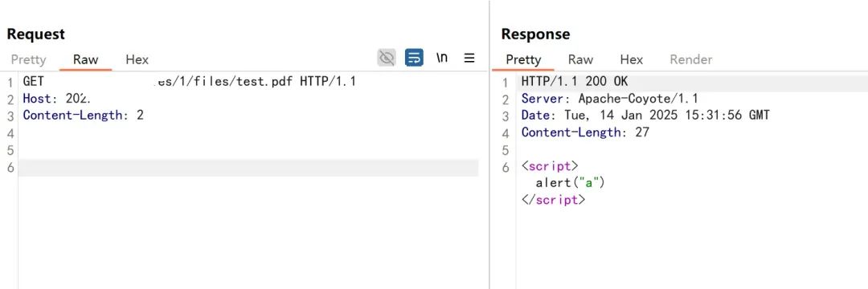Image resolution: width=868 pixels, height=289 pixels.
Task: Toggle the hide non-printable characters eye icon
Action: (x=387, y=58)
